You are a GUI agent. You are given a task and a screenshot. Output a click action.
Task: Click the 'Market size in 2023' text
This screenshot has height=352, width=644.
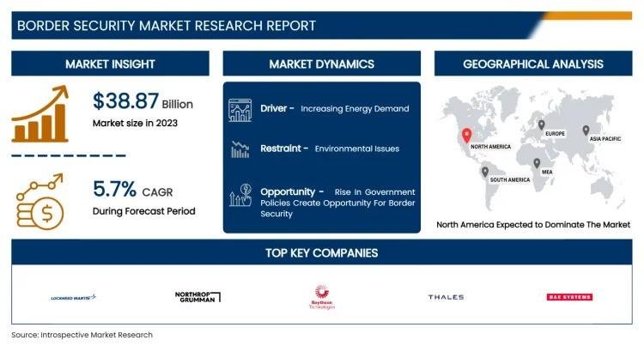[x=135, y=124]
